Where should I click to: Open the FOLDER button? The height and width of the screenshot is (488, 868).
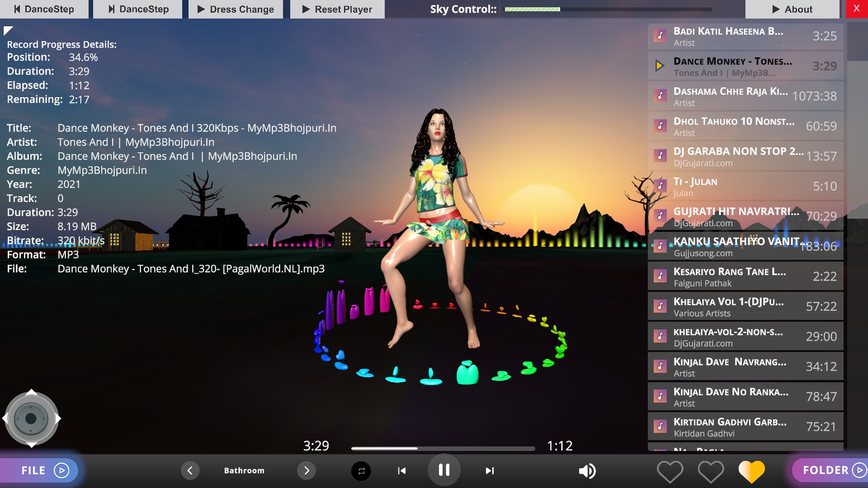[830, 470]
